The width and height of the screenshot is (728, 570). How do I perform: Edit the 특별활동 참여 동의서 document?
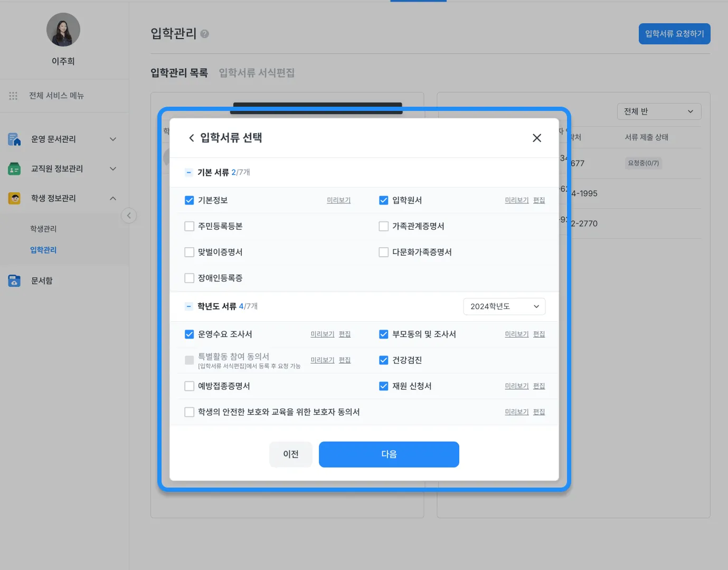345,360
